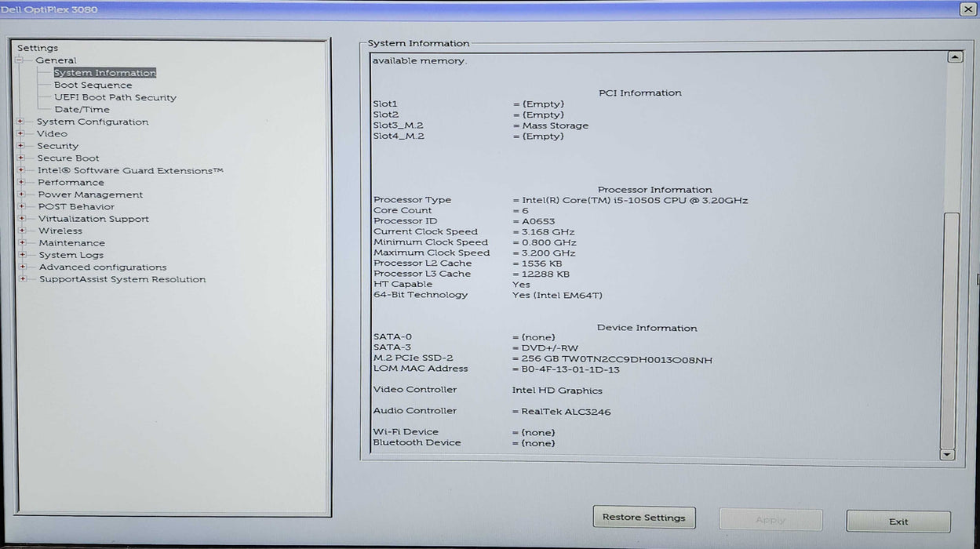Click the Apply button
980x549 pixels.
click(x=771, y=520)
